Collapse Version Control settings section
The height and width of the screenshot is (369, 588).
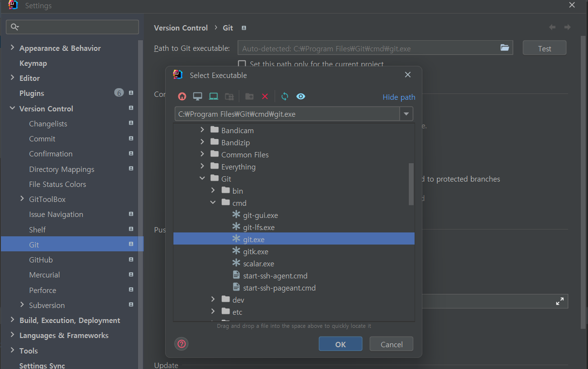click(13, 108)
